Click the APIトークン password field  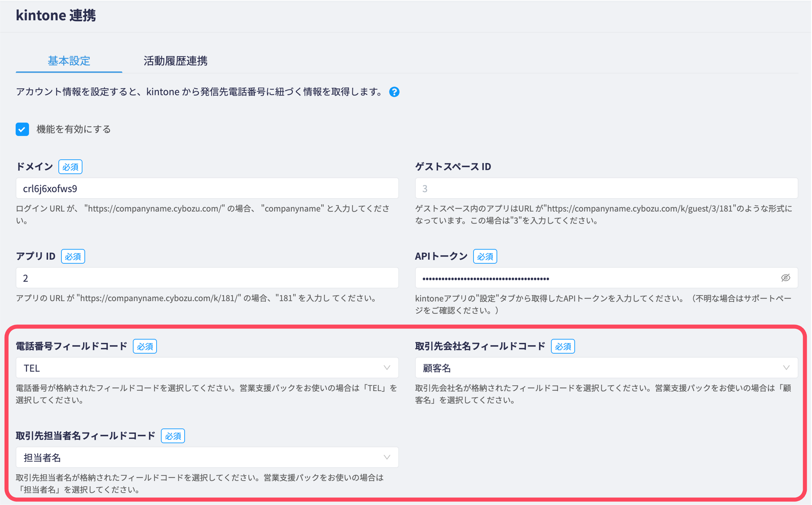pos(606,278)
